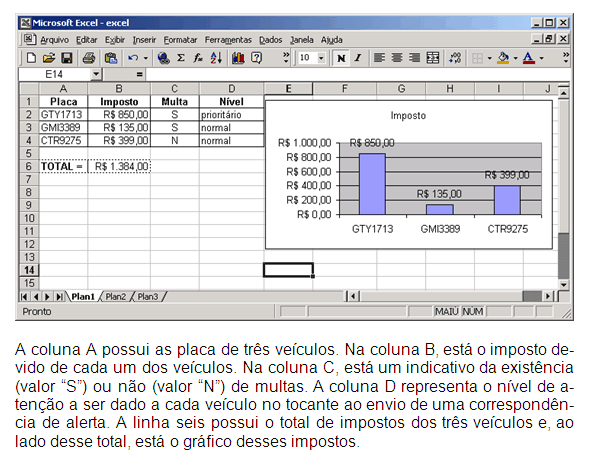Click the Print icon
The height and width of the screenshot is (472, 591).
tap(89, 58)
